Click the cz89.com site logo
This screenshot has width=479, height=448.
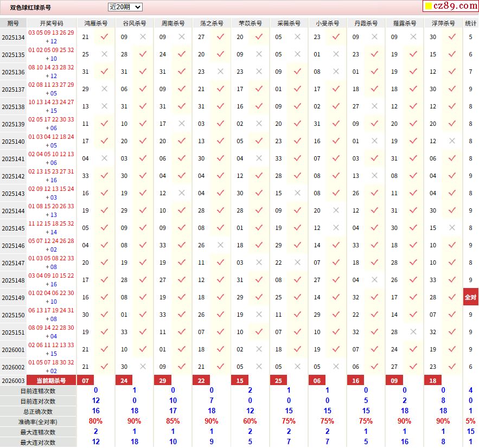click(x=450, y=6)
